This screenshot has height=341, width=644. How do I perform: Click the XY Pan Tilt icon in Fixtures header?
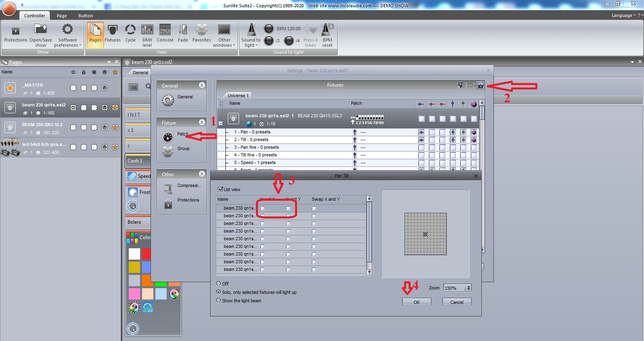[x=481, y=85]
